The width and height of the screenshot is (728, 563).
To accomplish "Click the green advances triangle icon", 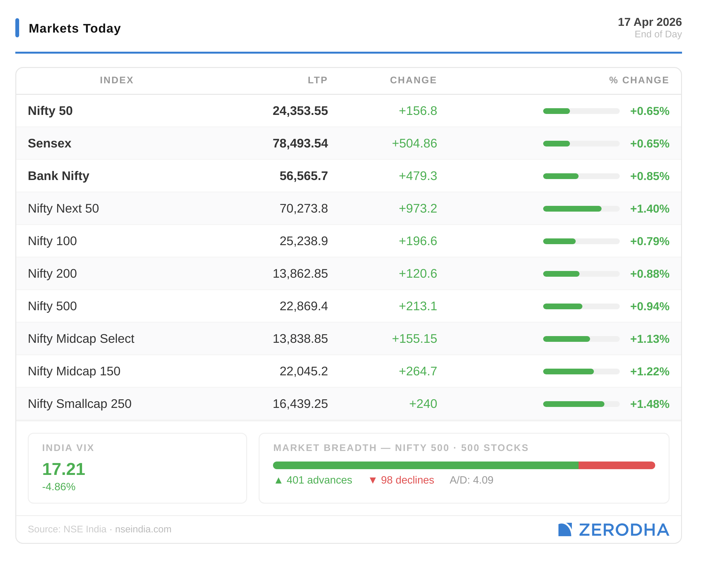I will [278, 480].
